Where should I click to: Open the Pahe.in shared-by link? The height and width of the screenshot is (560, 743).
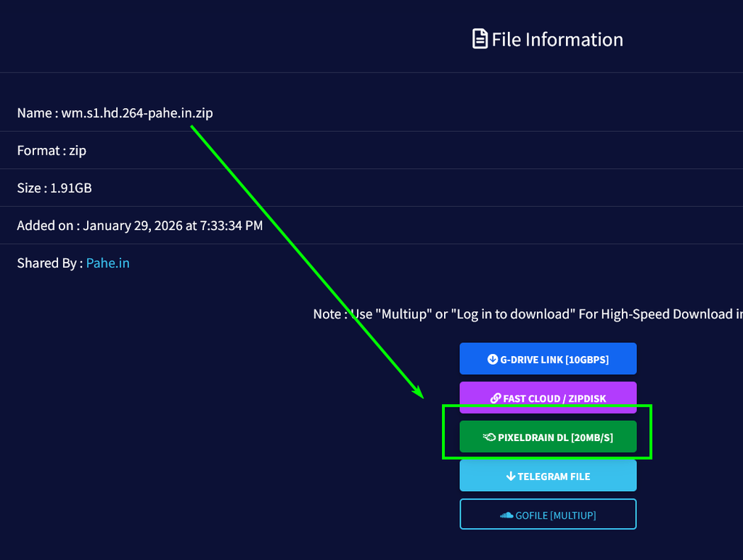(x=107, y=263)
